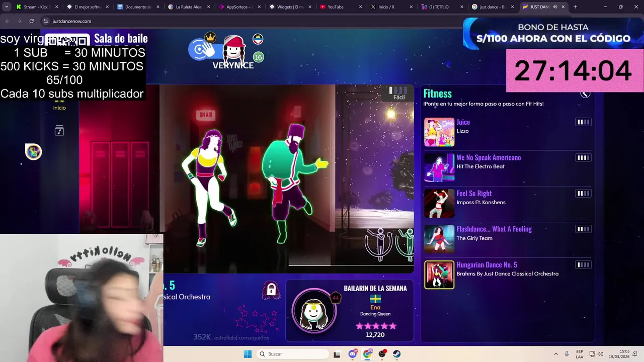This screenshot has height=362, width=644.
Task: Click the 12,720 score text
Action: coord(375,335)
